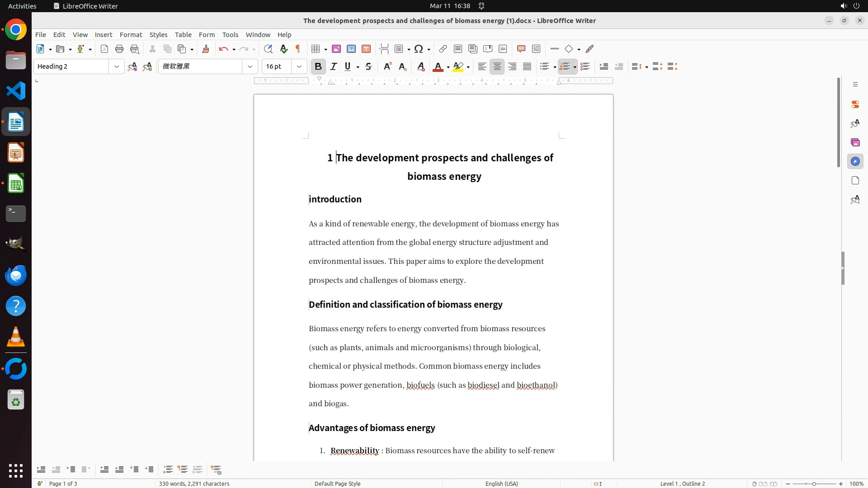Open the sidebar Gallery panel
868x488 pixels.
855,142
